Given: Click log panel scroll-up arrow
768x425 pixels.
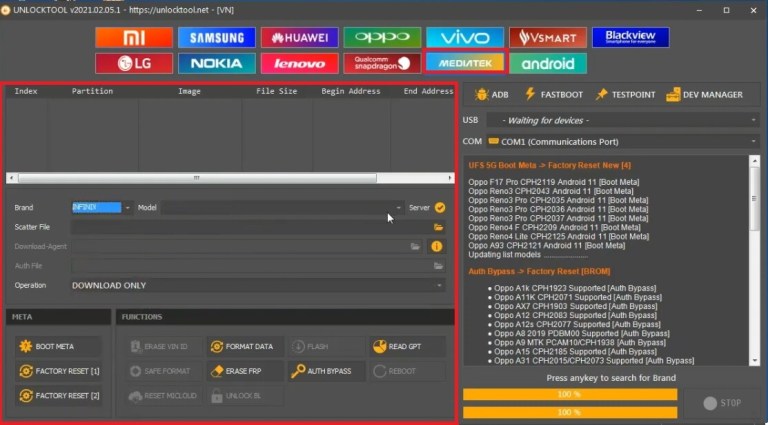Looking at the screenshot, I should pyautogui.click(x=754, y=161).
